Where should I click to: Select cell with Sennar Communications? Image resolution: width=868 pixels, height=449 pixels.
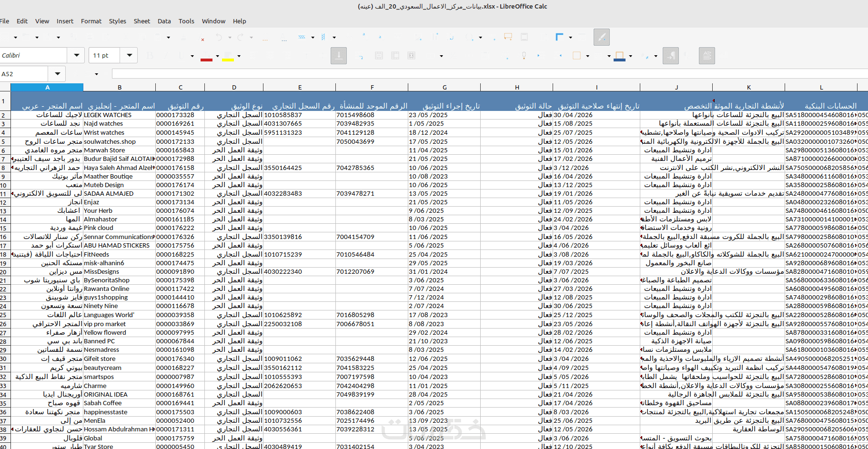pyautogui.click(x=120, y=237)
